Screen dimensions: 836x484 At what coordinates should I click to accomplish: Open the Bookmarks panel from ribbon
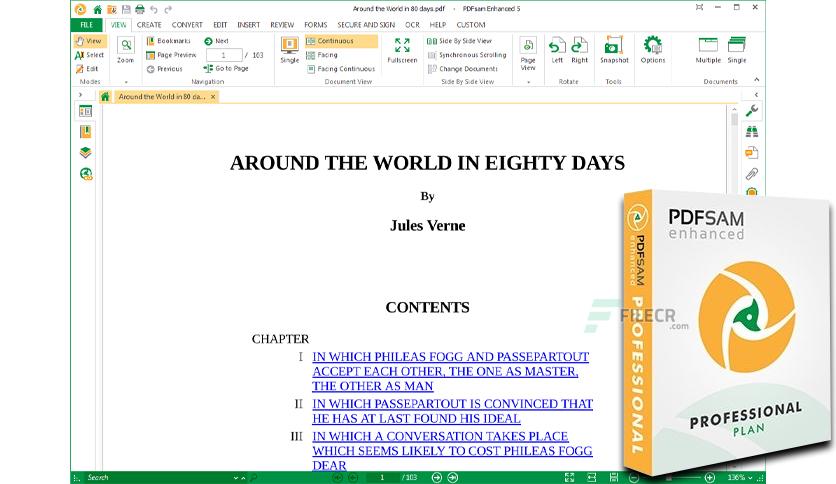pyautogui.click(x=168, y=41)
